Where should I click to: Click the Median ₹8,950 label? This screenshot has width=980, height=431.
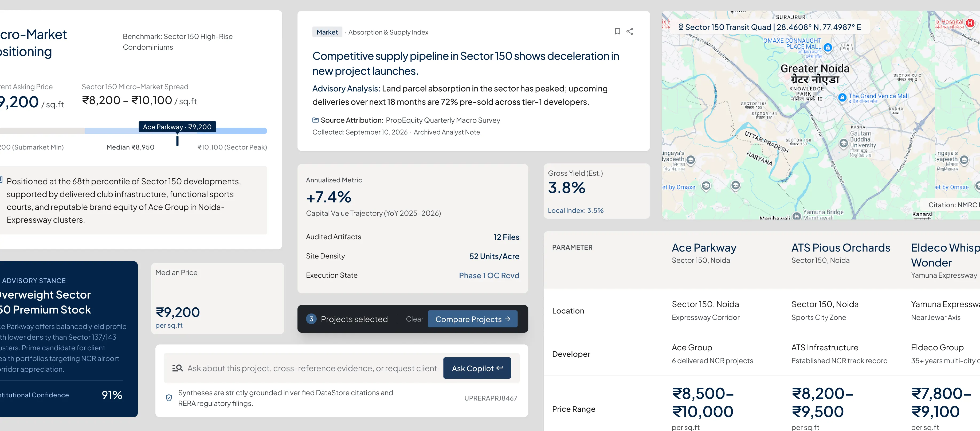[x=130, y=147]
